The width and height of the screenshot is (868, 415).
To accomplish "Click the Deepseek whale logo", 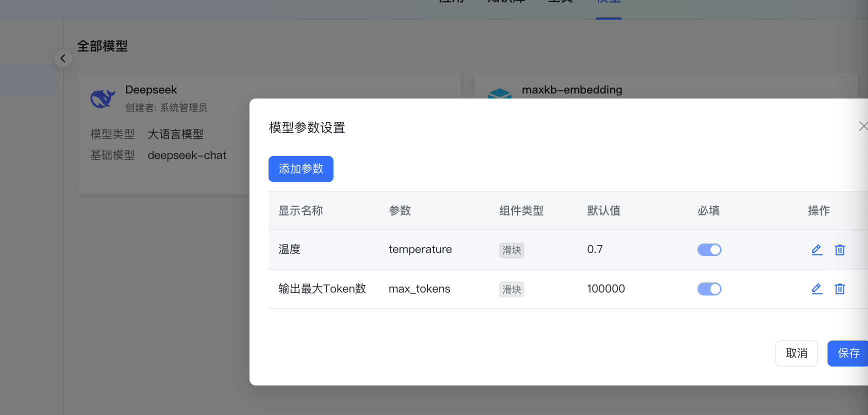I will click(x=103, y=98).
